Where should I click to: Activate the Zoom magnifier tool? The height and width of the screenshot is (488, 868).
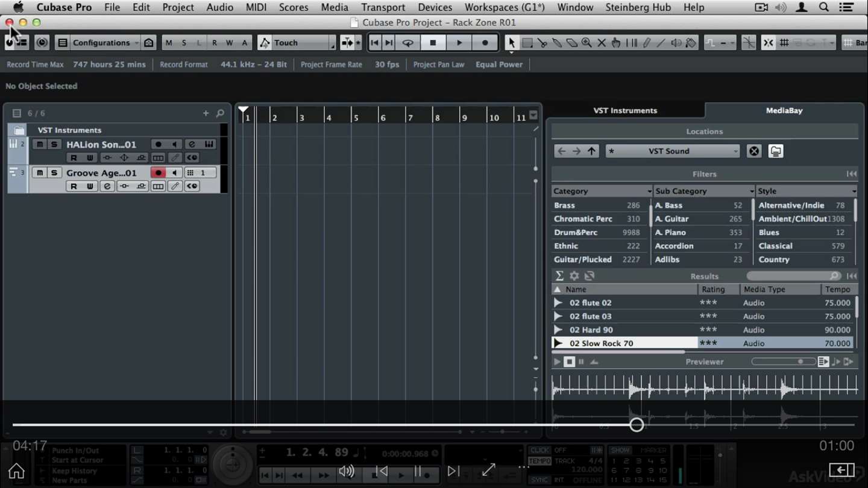click(587, 43)
